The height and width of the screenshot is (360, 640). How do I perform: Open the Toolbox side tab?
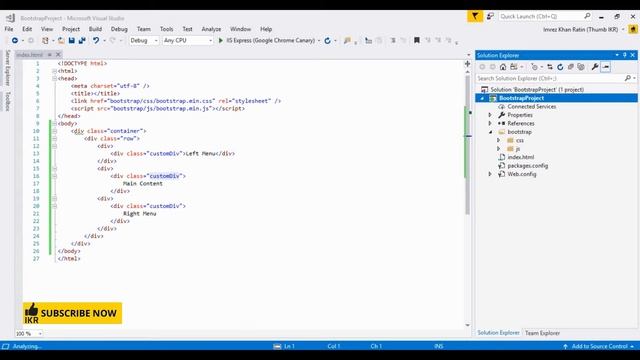point(7,101)
